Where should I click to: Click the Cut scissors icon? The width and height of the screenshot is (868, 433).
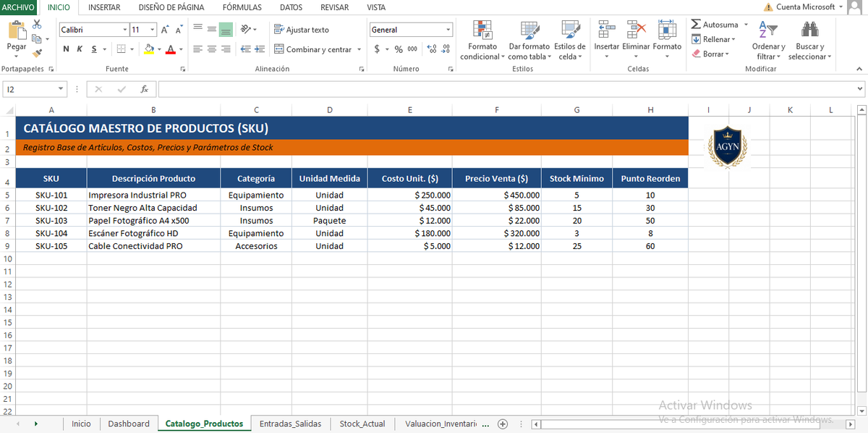tap(37, 25)
